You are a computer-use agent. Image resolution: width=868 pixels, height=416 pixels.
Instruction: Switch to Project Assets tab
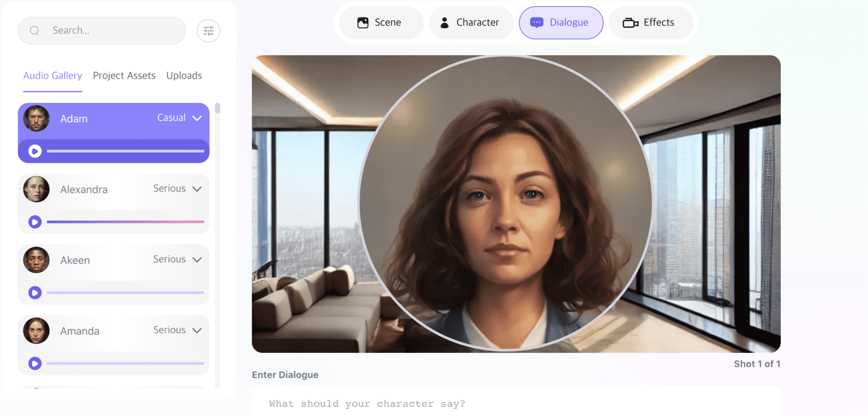tap(124, 75)
